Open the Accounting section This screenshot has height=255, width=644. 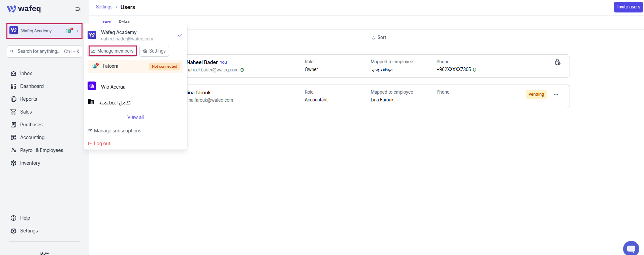(x=32, y=137)
